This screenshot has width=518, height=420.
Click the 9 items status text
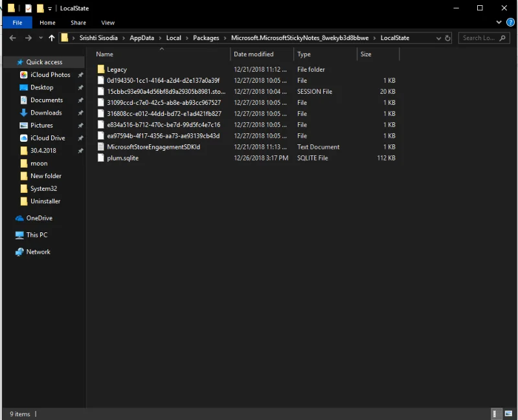pyautogui.click(x=20, y=414)
